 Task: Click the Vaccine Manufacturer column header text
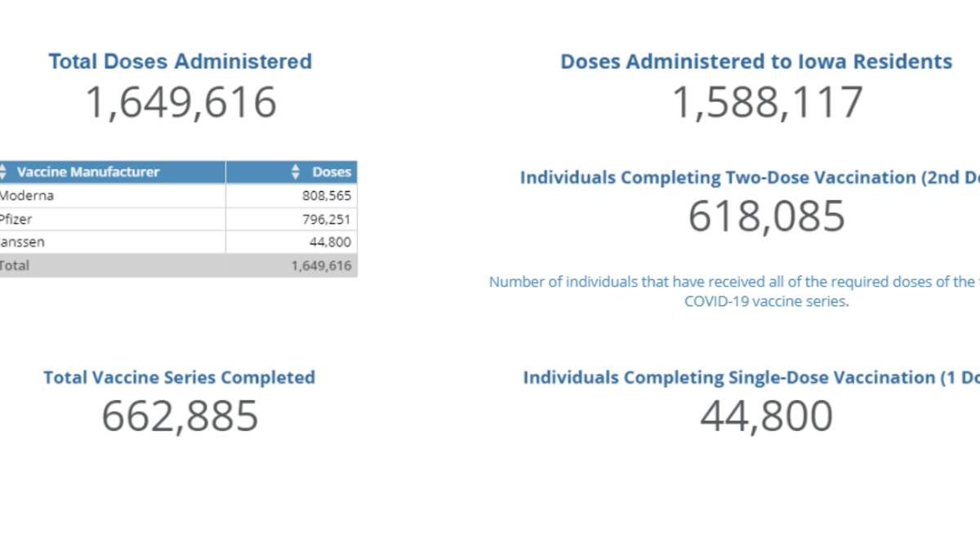tap(88, 172)
